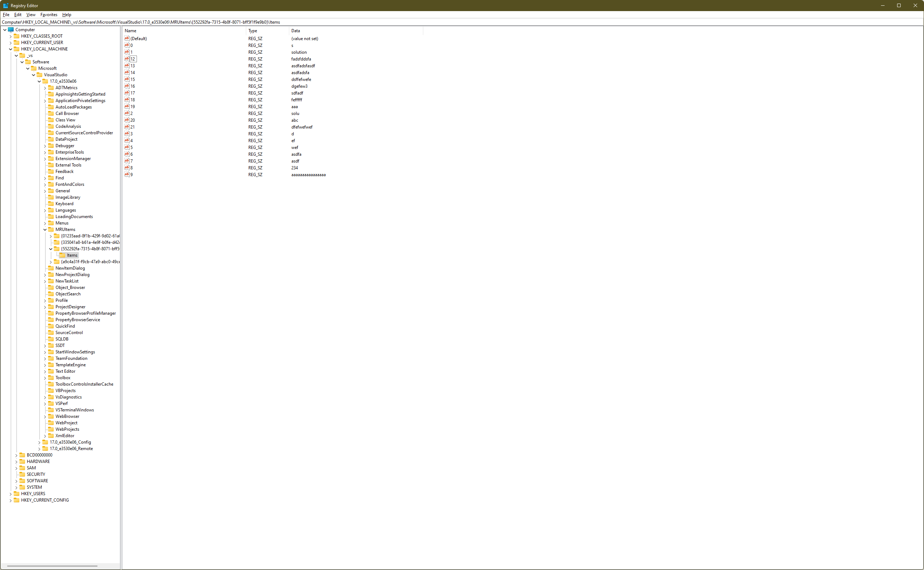The width and height of the screenshot is (924, 570).
Task: Expand the HKEY_CLASSES_ROOT hive
Action: coord(10,36)
